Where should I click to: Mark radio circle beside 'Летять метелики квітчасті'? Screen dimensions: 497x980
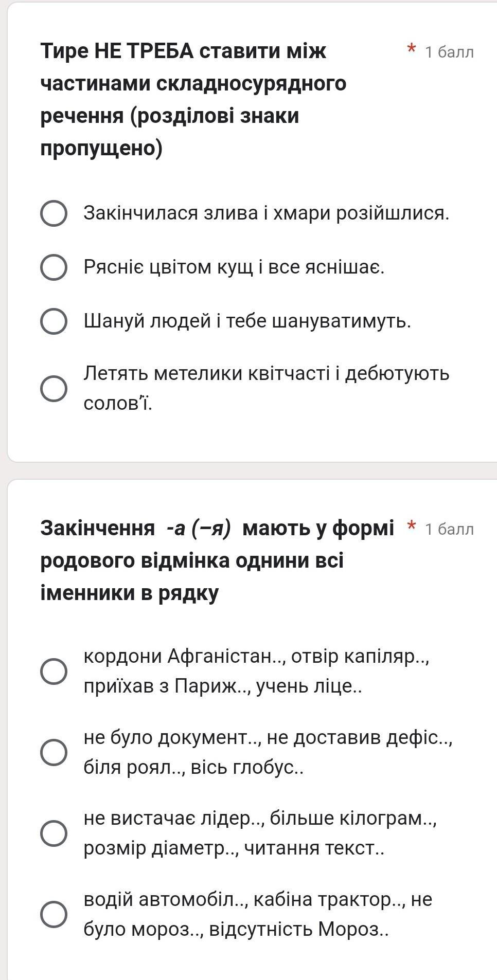[54, 388]
